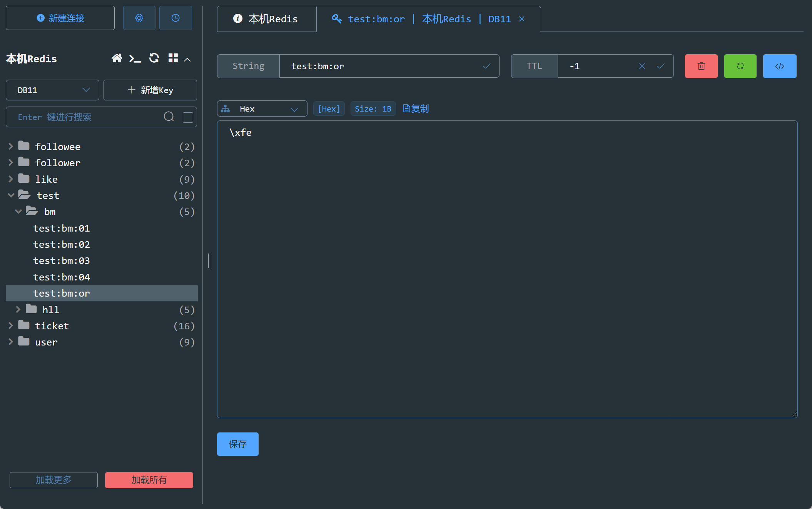The height and width of the screenshot is (509, 812).
Task: Open the grid menu icon for 本机Redis
Action: [x=173, y=58]
